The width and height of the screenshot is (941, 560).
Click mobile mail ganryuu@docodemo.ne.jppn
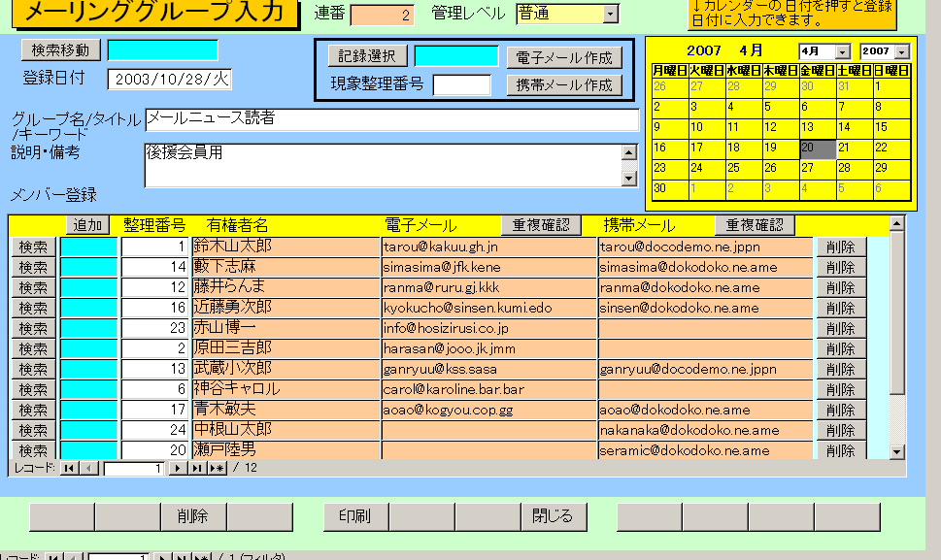(x=705, y=370)
